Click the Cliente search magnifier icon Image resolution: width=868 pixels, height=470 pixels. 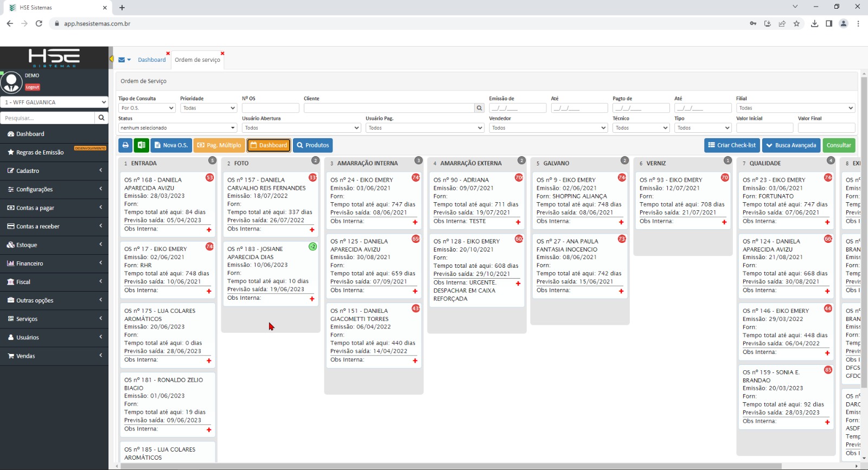[x=479, y=108]
